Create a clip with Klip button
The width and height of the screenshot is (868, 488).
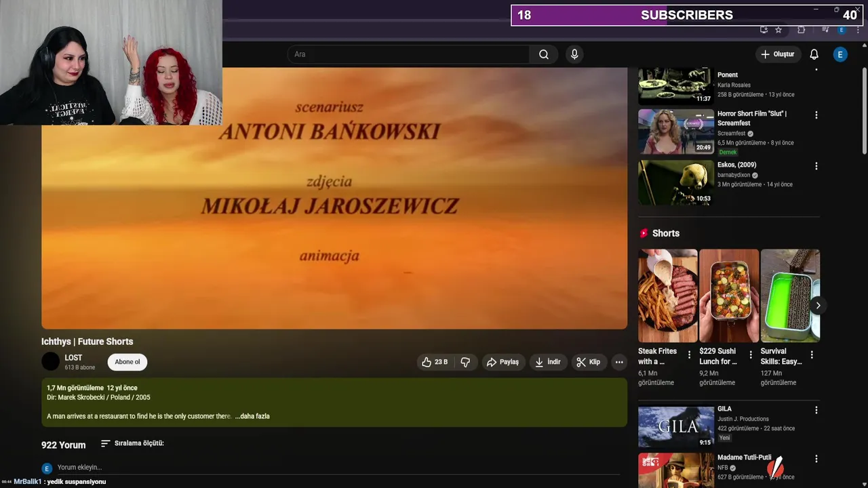pos(589,362)
